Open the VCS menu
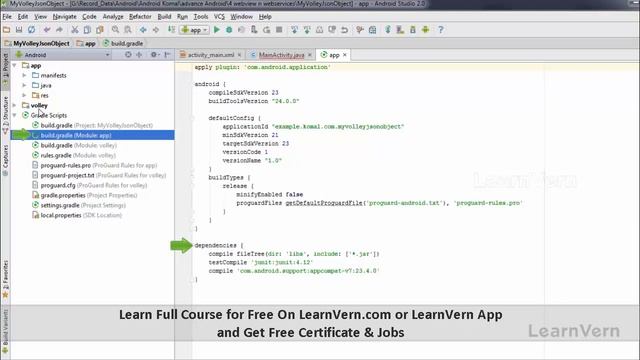The width and height of the screenshot is (640, 360). point(219,17)
